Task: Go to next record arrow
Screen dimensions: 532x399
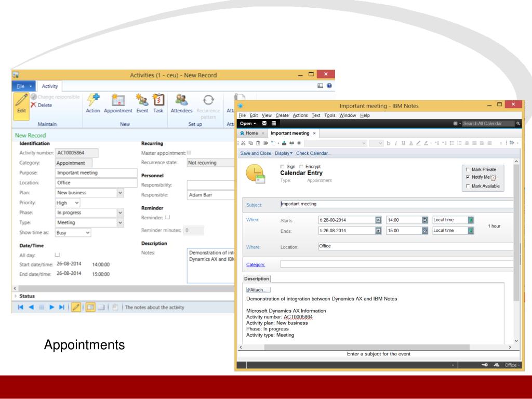Action: (x=51, y=307)
